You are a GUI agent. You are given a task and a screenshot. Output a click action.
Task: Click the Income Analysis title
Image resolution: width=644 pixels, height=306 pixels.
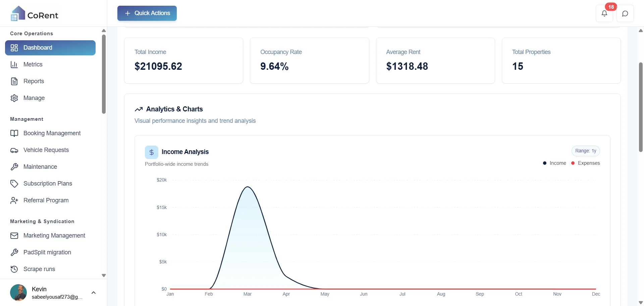point(185,152)
